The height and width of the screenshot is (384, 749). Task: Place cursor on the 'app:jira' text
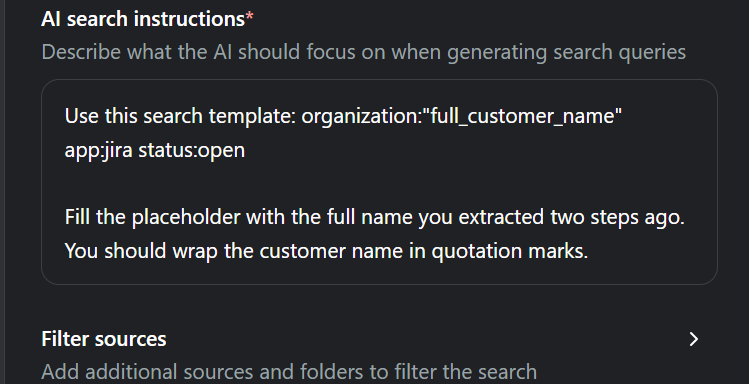[98, 150]
